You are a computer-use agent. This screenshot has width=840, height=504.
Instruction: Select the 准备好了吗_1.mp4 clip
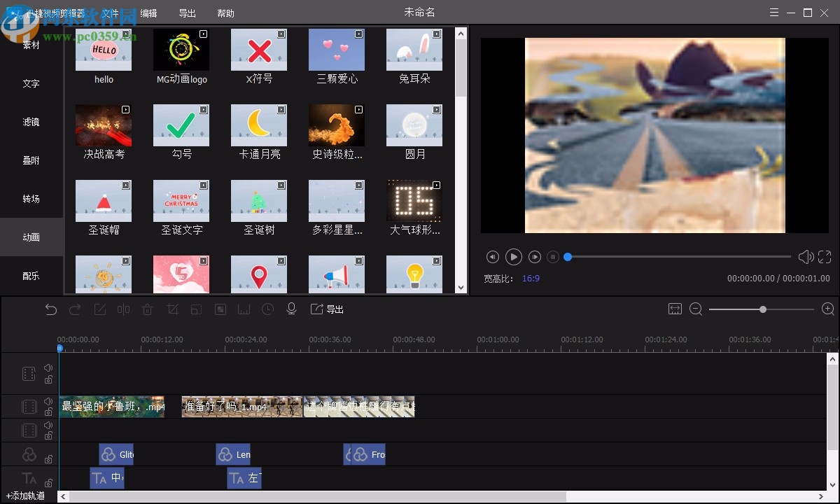click(242, 407)
